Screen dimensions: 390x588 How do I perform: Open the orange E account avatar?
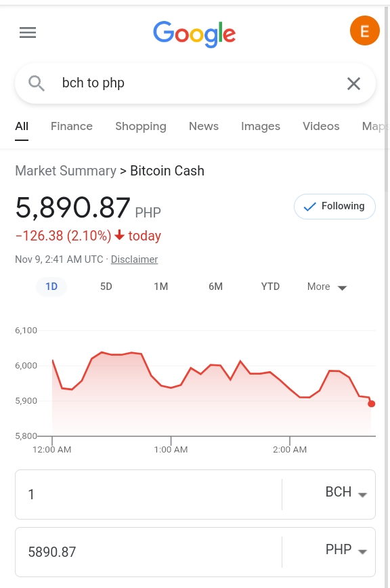click(364, 30)
